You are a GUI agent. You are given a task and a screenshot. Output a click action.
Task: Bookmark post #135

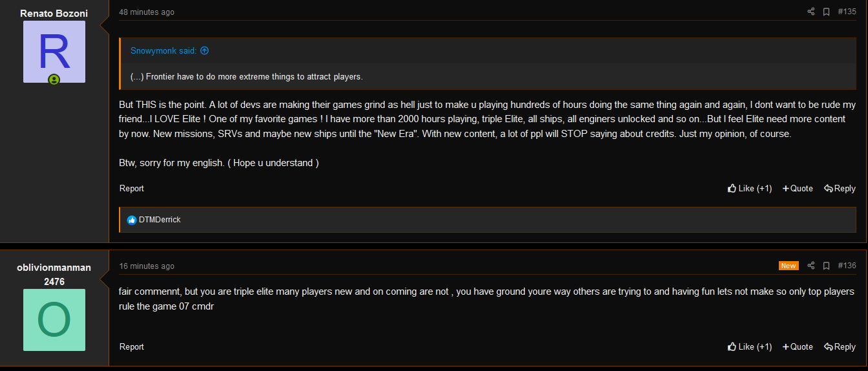(x=826, y=12)
